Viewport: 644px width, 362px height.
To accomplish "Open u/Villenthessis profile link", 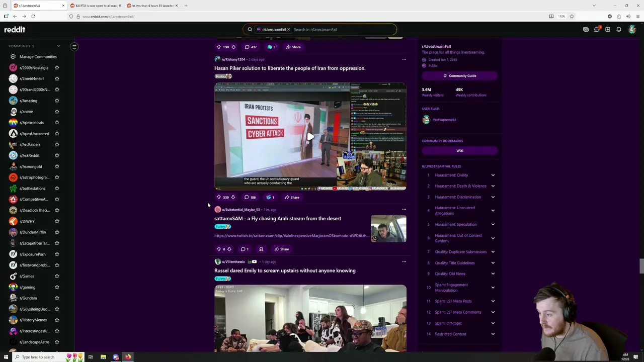I will pyautogui.click(x=233, y=261).
